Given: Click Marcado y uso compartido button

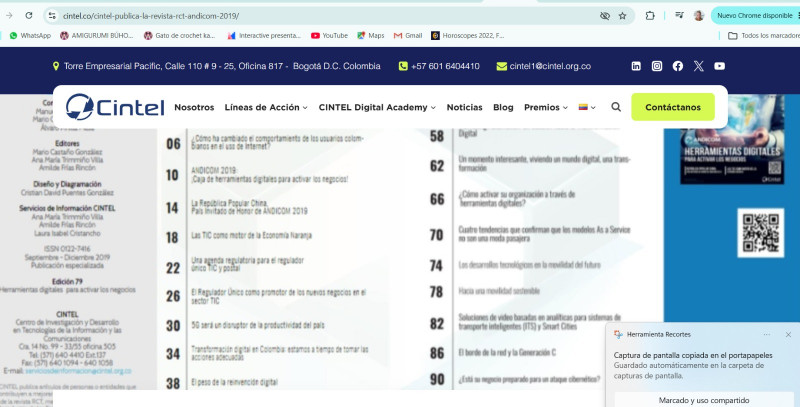Looking at the screenshot, I should (704, 400).
